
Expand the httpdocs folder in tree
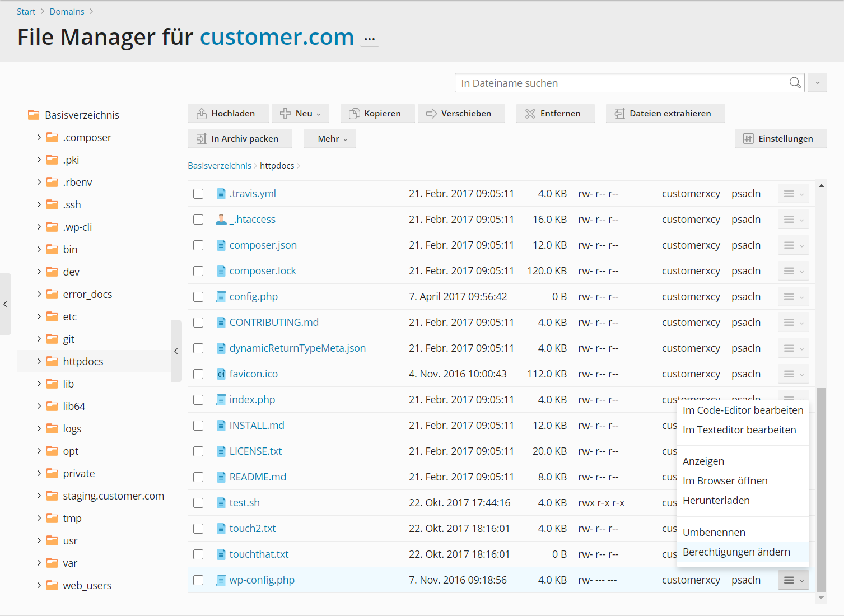39,361
